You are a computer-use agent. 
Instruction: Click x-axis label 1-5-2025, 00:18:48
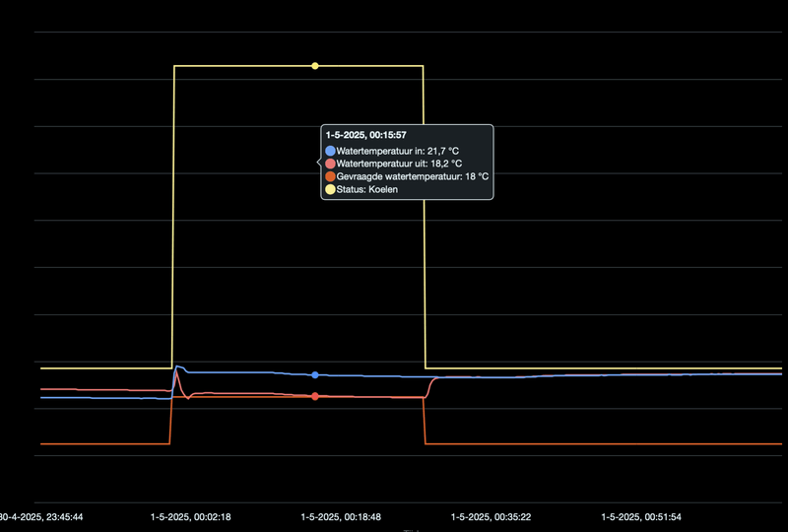[341, 517]
